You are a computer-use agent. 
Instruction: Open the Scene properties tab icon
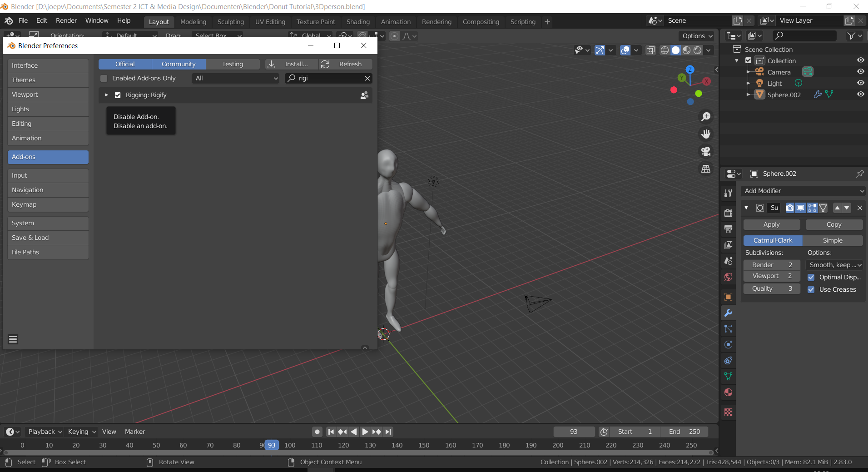pyautogui.click(x=728, y=261)
